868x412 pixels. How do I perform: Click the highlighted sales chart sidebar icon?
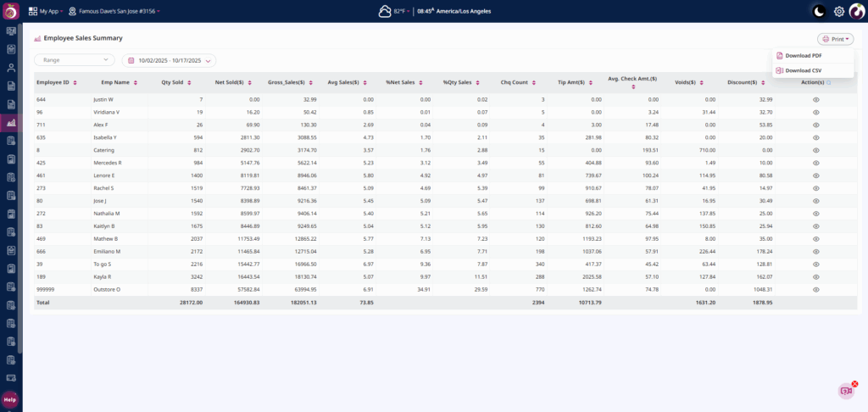tap(11, 123)
